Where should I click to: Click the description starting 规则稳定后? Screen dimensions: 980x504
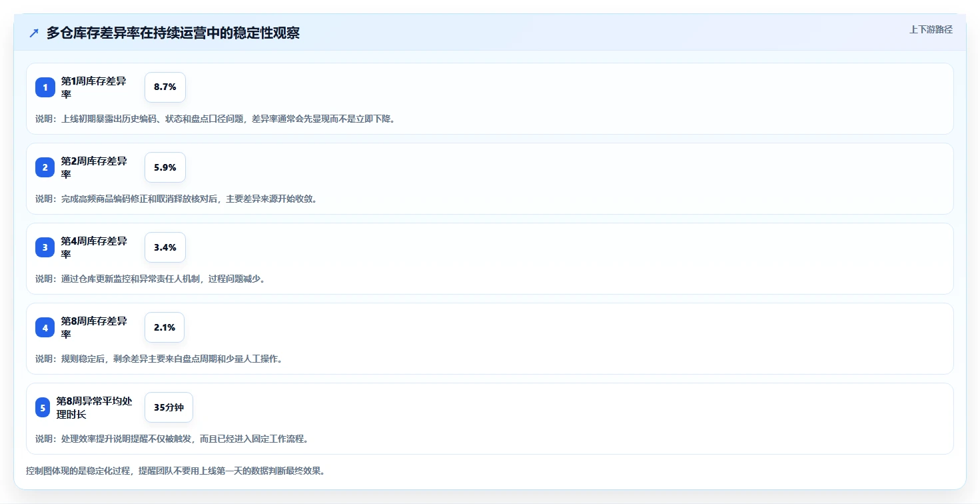pyautogui.click(x=159, y=359)
